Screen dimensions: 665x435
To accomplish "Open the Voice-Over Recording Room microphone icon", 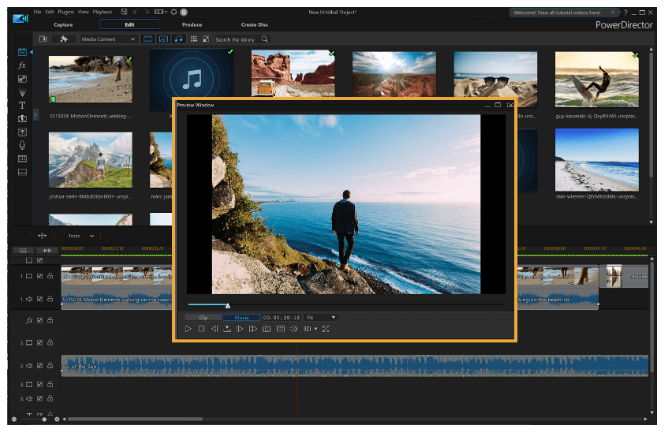I will click(22, 144).
